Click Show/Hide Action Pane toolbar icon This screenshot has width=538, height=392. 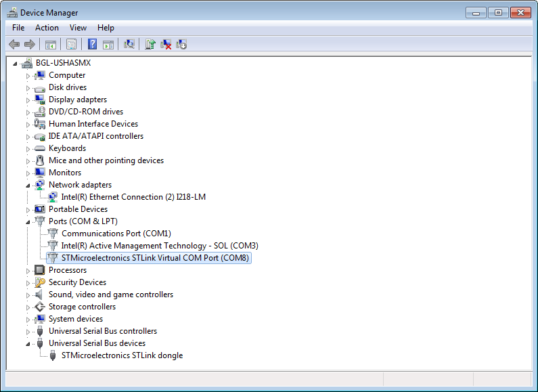coord(108,44)
